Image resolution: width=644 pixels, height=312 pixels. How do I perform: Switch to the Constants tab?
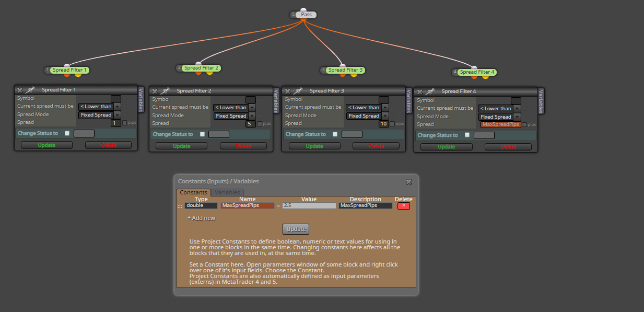tap(193, 192)
